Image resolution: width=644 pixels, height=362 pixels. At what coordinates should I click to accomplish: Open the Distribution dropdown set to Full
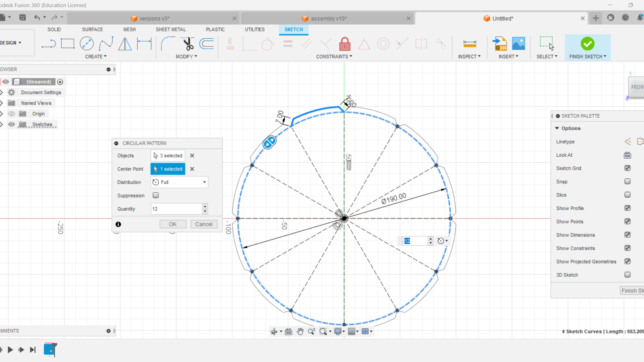(x=179, y=182)
